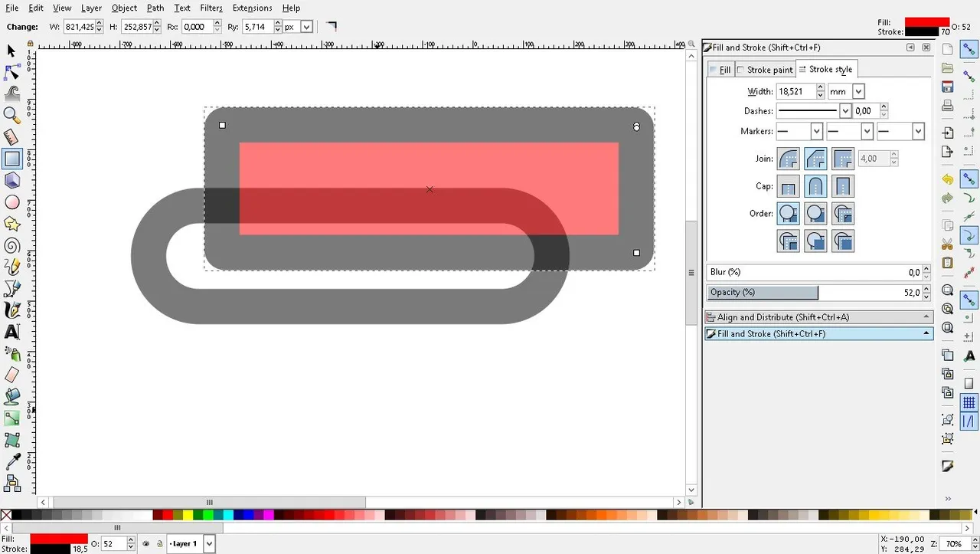
Task: Choose fill, stroke, markers order
Action: (789, 214)
